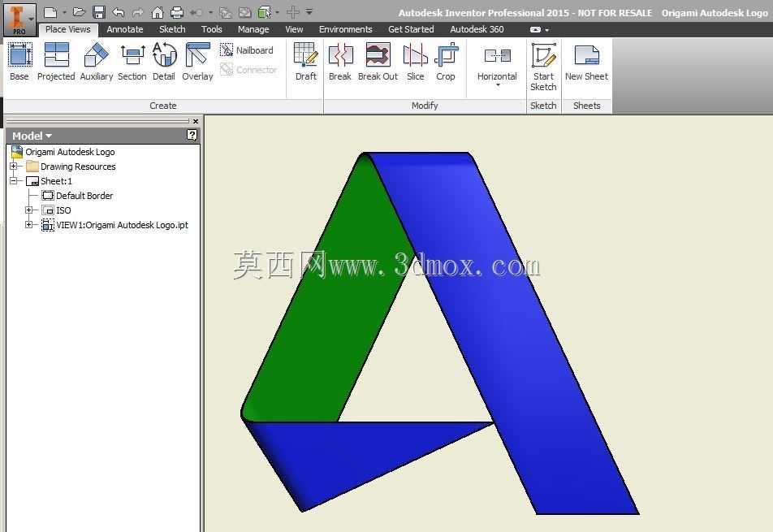This screenshot has height=532, width=773.
Task: Click Start Sketch
Action: (543, 67)
